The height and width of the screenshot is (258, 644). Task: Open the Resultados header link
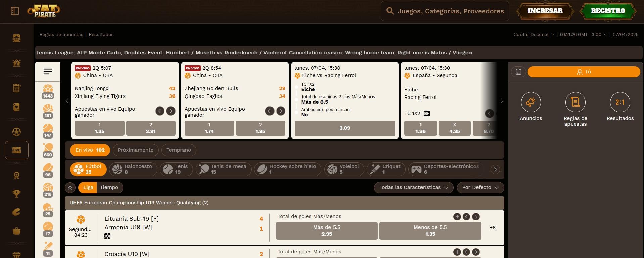click(x=101, y=34)
